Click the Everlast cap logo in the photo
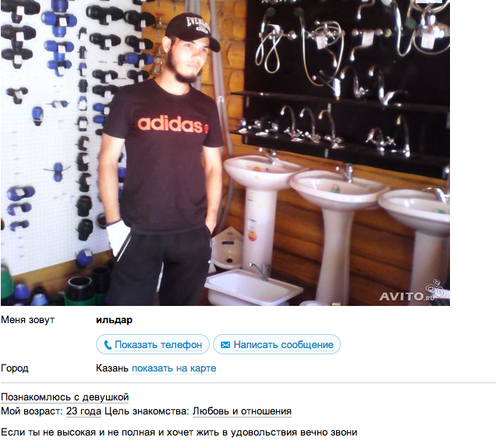 (198, 23)
